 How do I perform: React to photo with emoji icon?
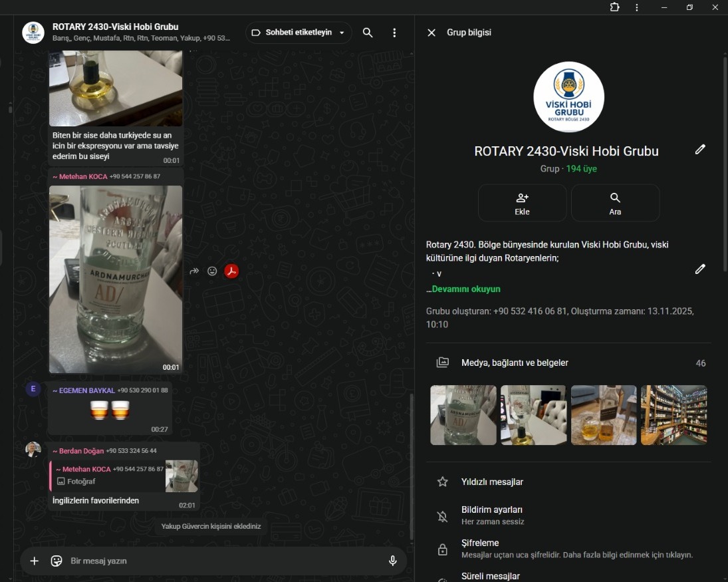pyautogui.click(x=212, y=271)
